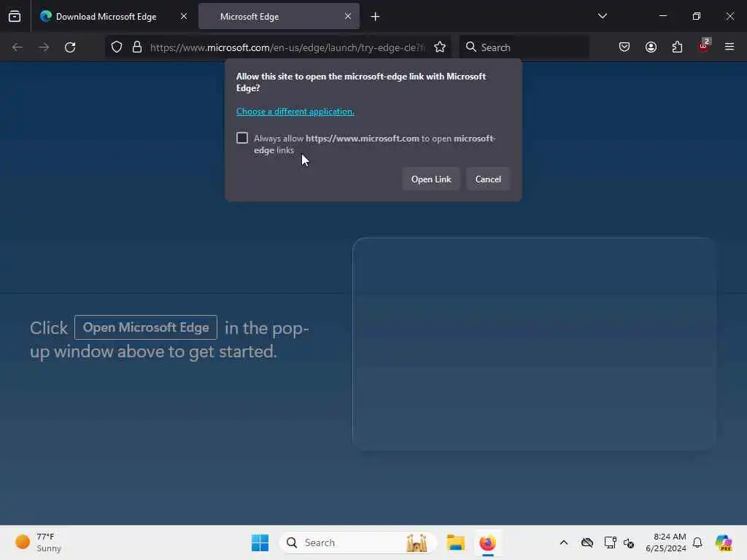Open Firefox View icon
This screenshot has width=747, height=560.
(15, 16)
